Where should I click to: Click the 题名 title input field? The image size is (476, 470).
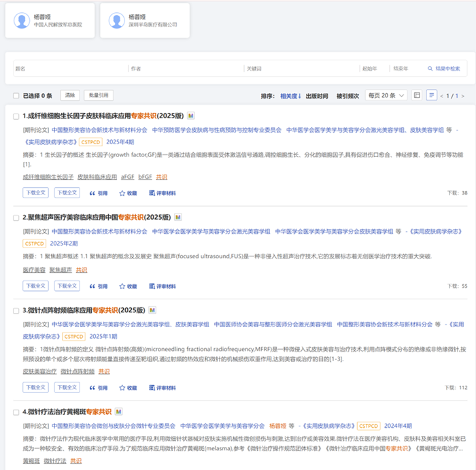point(71,69)
